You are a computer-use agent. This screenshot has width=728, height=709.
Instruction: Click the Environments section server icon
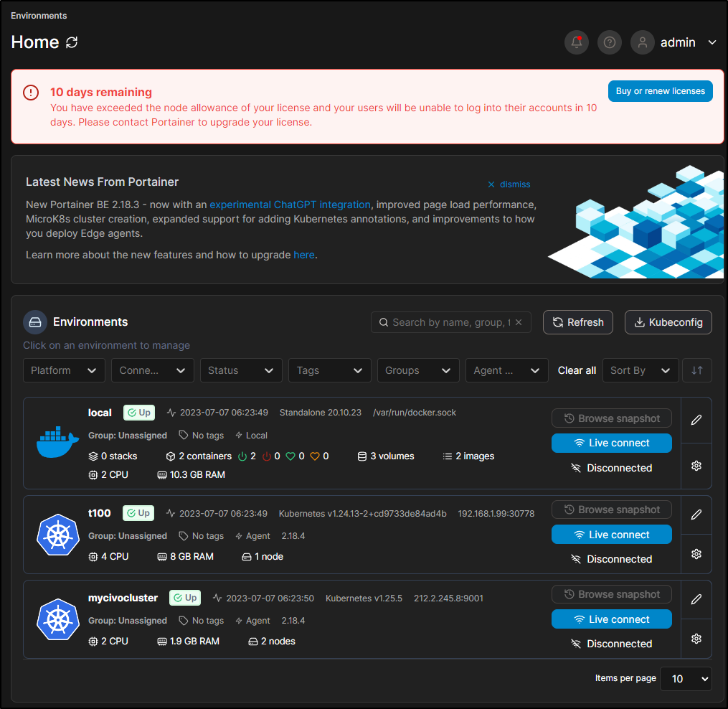35,322
